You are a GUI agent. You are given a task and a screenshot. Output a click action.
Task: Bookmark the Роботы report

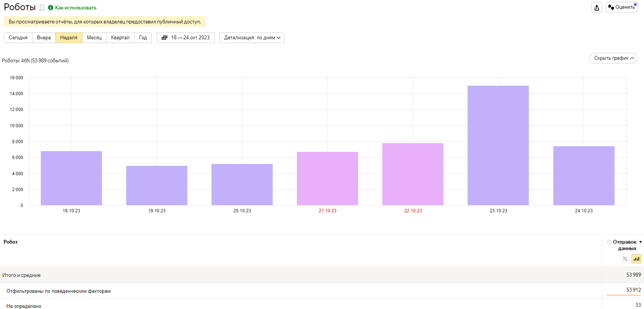(42, 8)
